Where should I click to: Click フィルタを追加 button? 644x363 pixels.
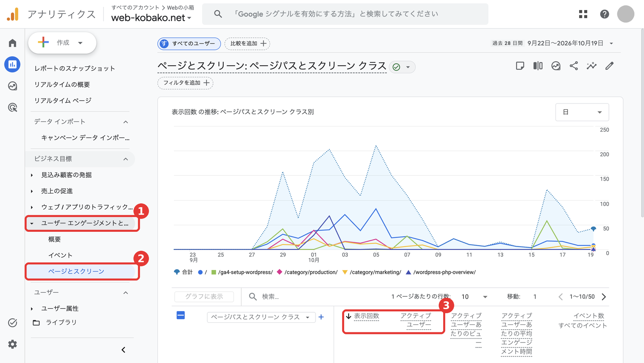point(185,83)
